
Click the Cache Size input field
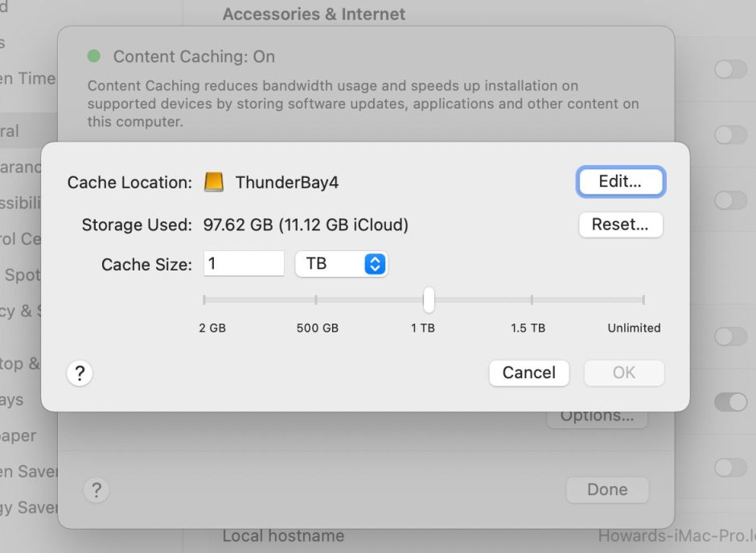243,263
